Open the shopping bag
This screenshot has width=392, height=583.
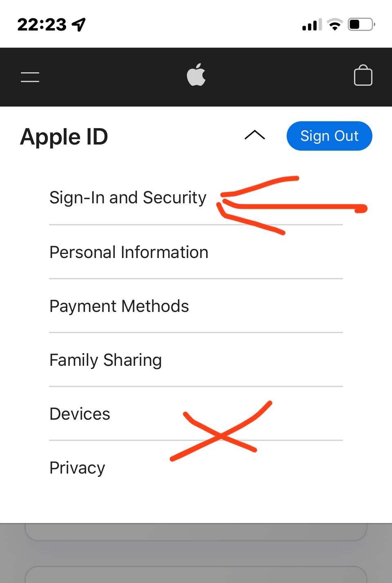tap(363, 76)
